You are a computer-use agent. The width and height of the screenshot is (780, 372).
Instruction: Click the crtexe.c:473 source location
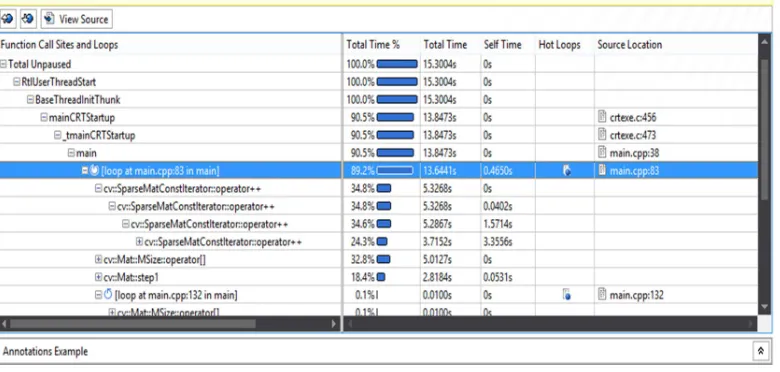coord(633,135)
